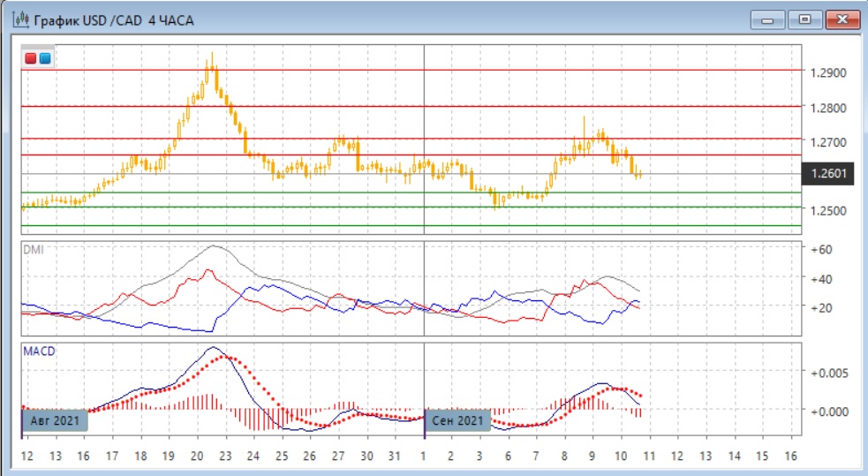
Task: Minimize the USD/CAD chart window
Action: (771, 19)
